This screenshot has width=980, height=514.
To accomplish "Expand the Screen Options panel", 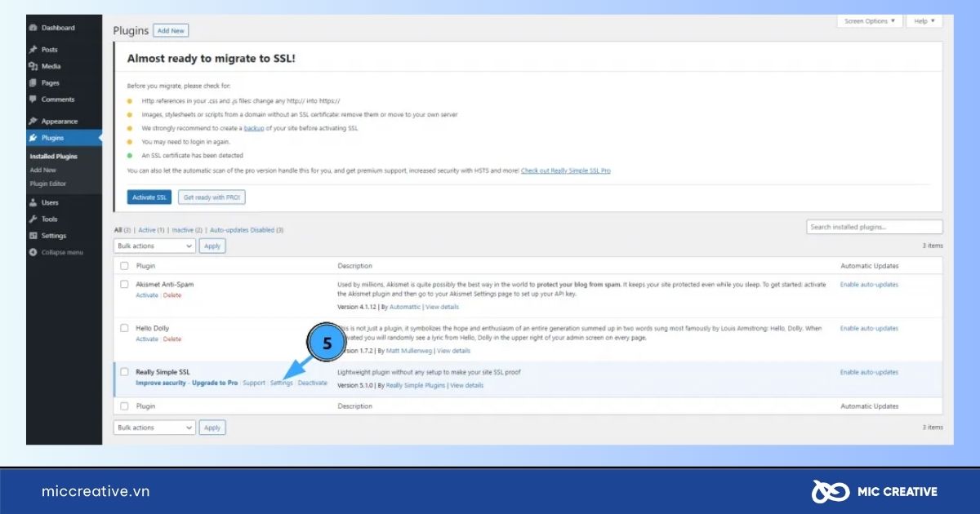I will 870,21.
